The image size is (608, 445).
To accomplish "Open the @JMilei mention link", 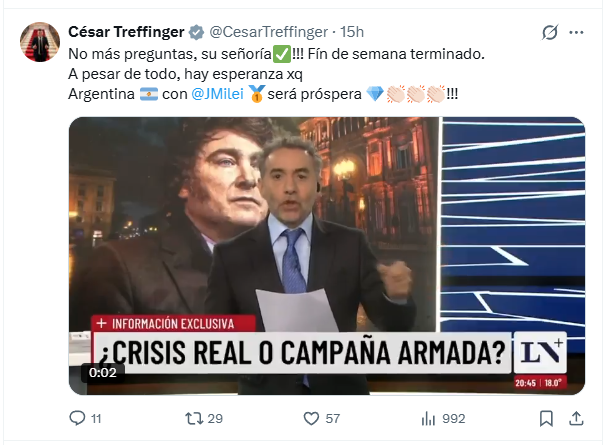I will point(218,94).
